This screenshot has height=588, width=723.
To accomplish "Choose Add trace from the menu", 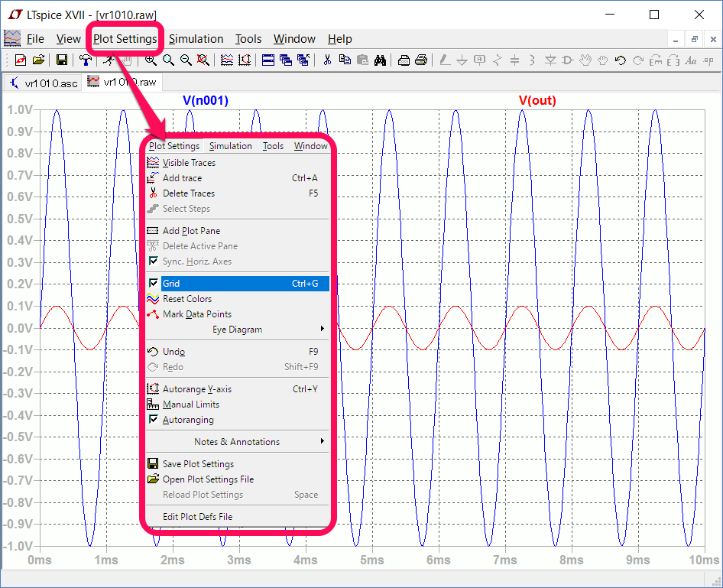I will point(238,178).
